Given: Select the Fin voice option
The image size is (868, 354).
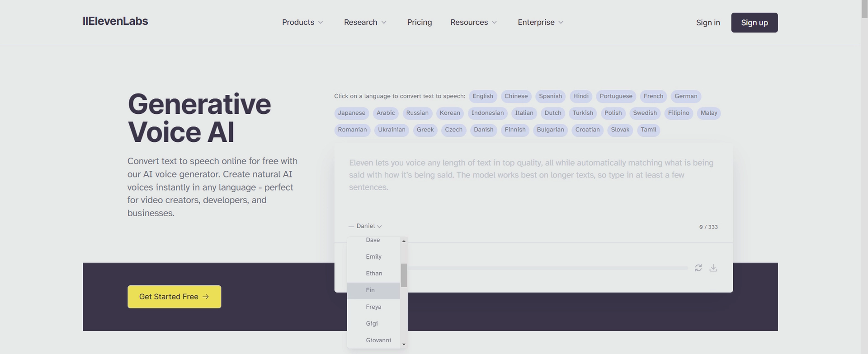Looking at the screenshot, I should (373, 290).
